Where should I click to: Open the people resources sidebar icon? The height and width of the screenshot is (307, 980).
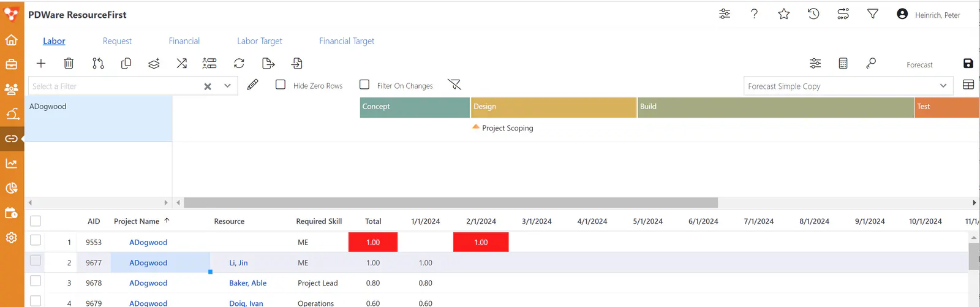click(11, 89)
